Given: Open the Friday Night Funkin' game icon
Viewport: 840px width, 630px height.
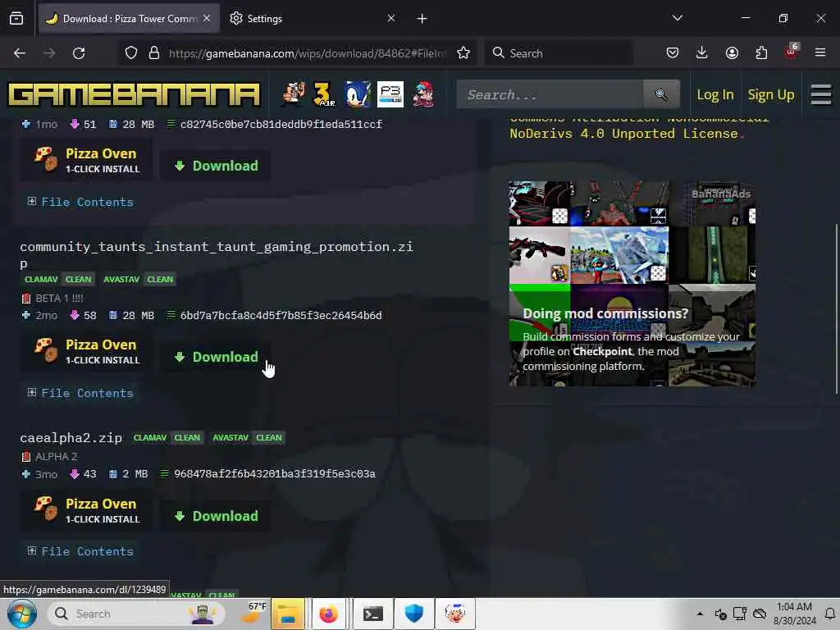Looking at the screenshot, I should [423, 94].
